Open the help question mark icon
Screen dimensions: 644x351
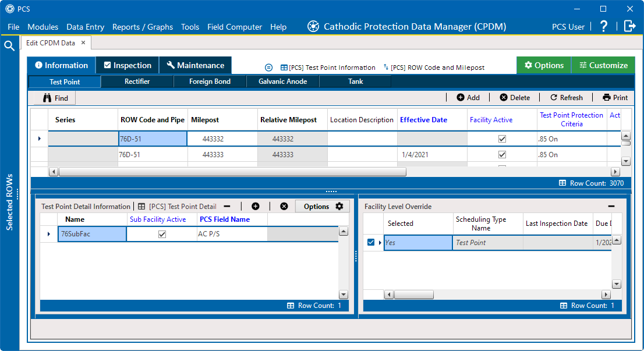604,26
